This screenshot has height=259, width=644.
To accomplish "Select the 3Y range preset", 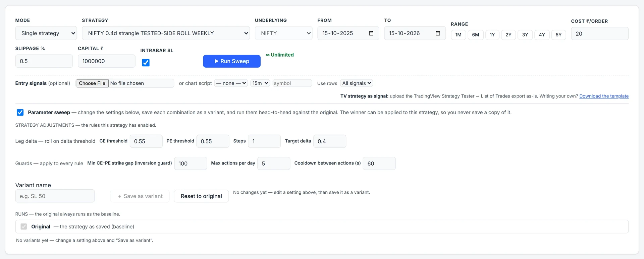I will [525, 35].
